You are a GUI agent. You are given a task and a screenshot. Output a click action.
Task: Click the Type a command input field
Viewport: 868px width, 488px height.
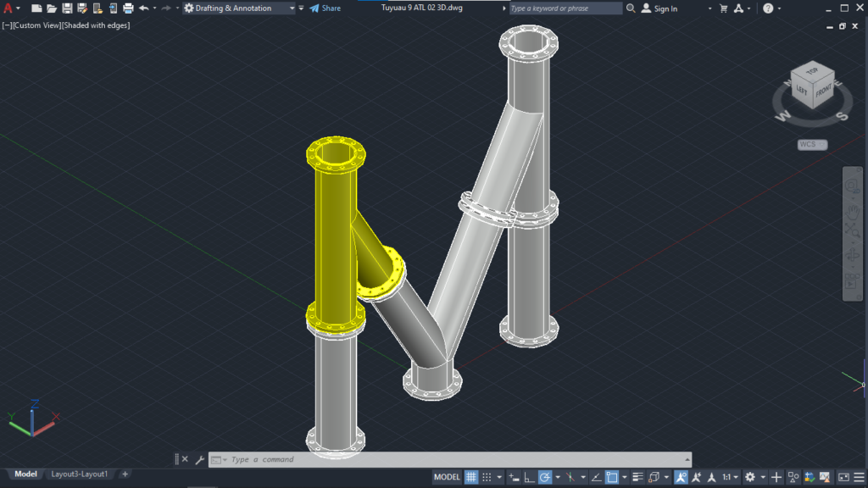[x=450, y=460]
